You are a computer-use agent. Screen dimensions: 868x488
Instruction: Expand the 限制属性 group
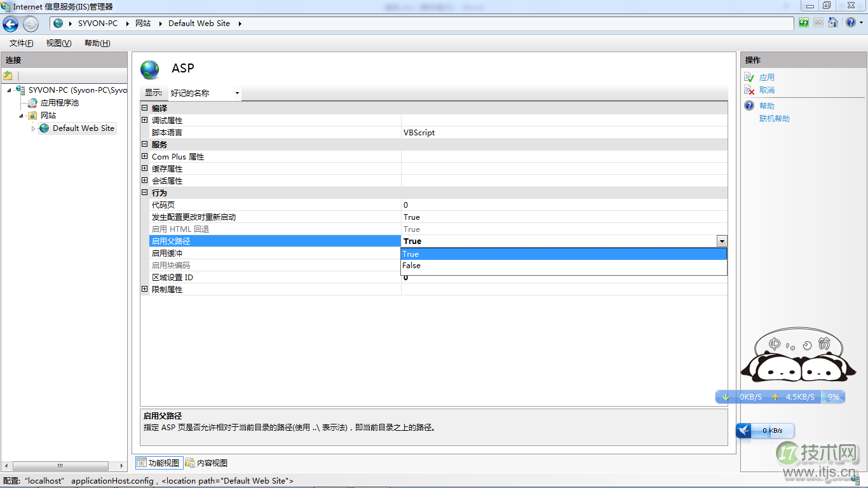pyautogui.click(x=145, y=289)
